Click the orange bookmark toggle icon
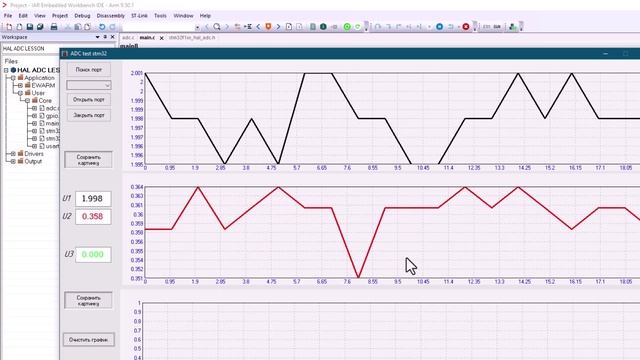 pos(268,27)
